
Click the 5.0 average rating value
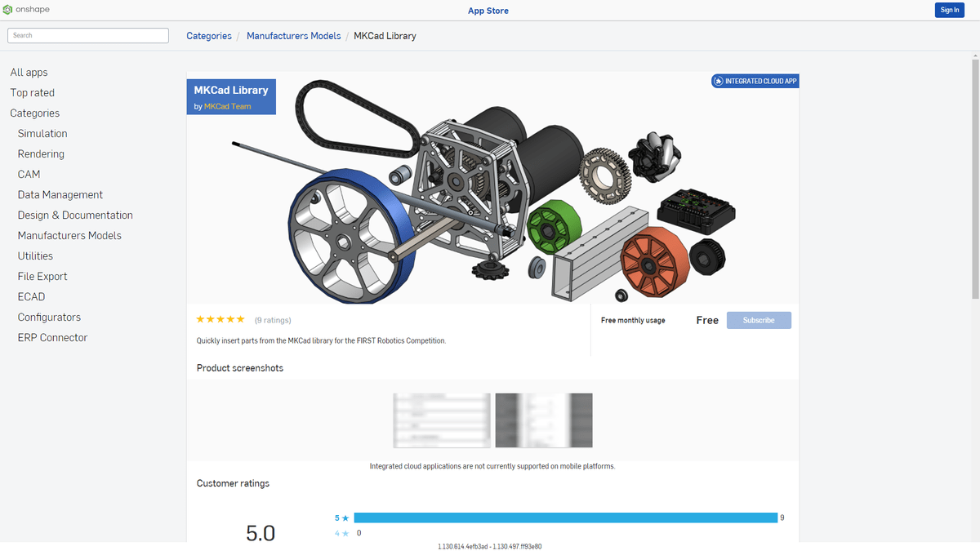tap(261, 533)
